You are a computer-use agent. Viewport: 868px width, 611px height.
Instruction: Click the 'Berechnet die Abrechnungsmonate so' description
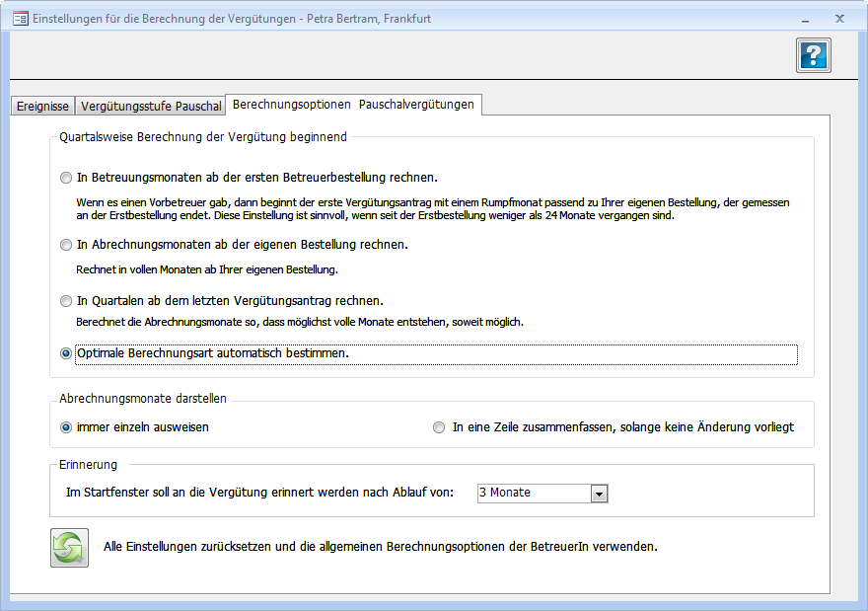pos(300,322)
